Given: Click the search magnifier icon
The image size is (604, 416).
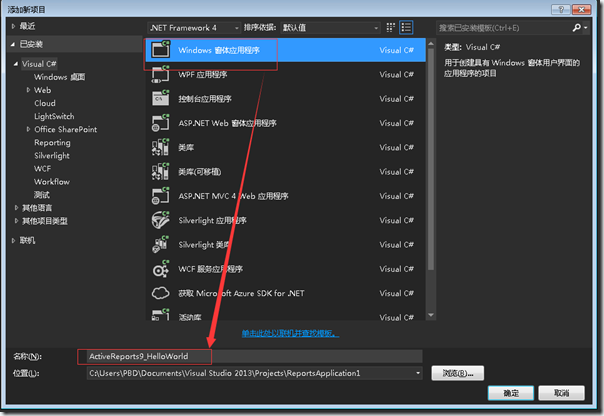Looking at the screenshot, I should [576, 28].
